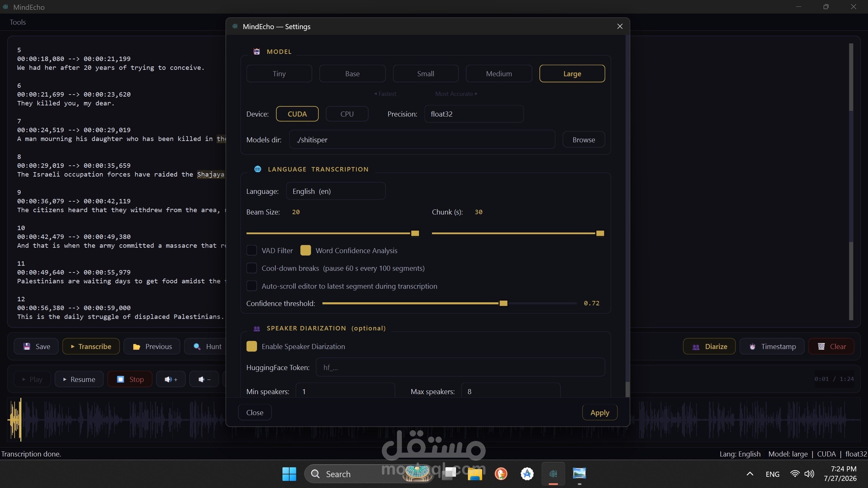Viewport: 868px width, 488px height.
Task: Switch device to CUDA
Action: [x=297, y=114]
